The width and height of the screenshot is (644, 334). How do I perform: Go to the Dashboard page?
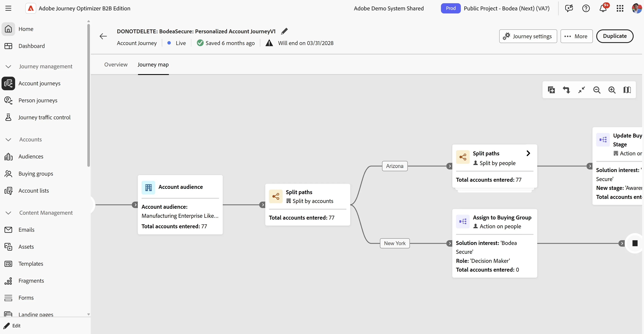tap(31, 46)
